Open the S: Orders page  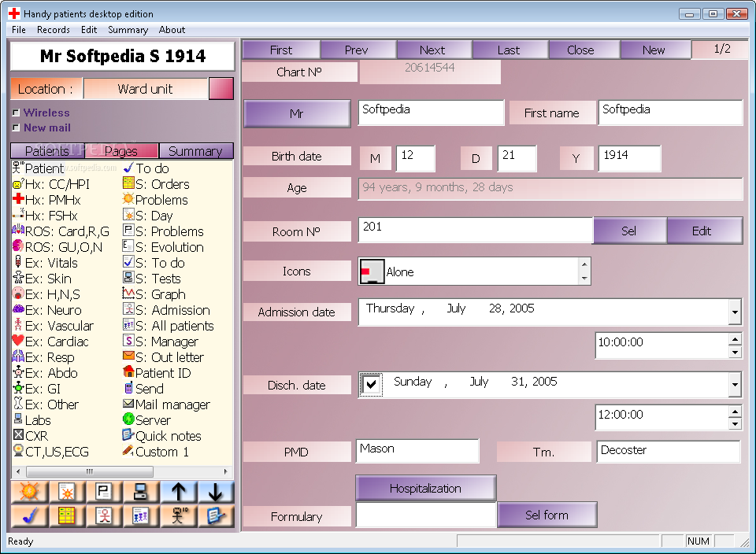(156, 184)
